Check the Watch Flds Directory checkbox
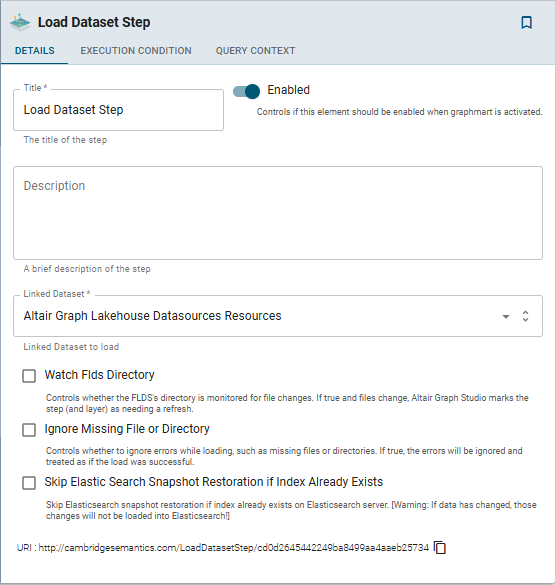The image size is (556, 585). click(x=29, y=376)
